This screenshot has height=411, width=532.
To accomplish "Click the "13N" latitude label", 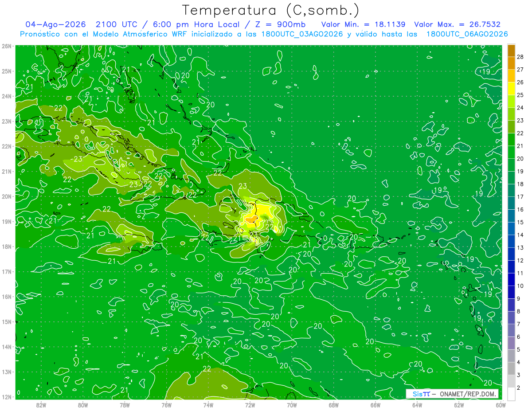I will (x=7, y=372).
